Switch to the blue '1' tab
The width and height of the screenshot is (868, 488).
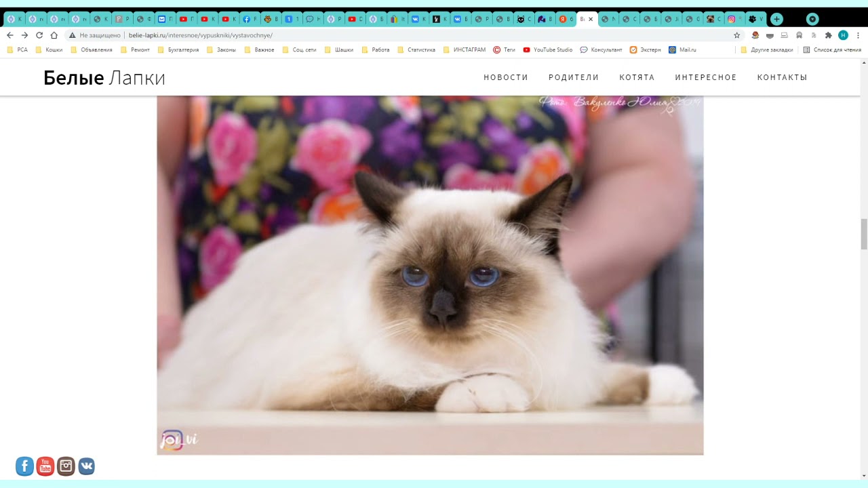[292, 19]
